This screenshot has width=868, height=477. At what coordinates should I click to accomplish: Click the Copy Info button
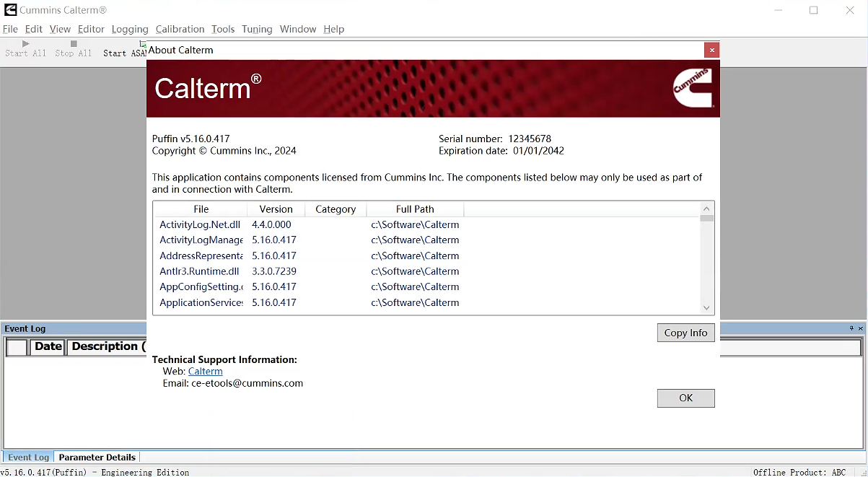click(x=686, y=333)
